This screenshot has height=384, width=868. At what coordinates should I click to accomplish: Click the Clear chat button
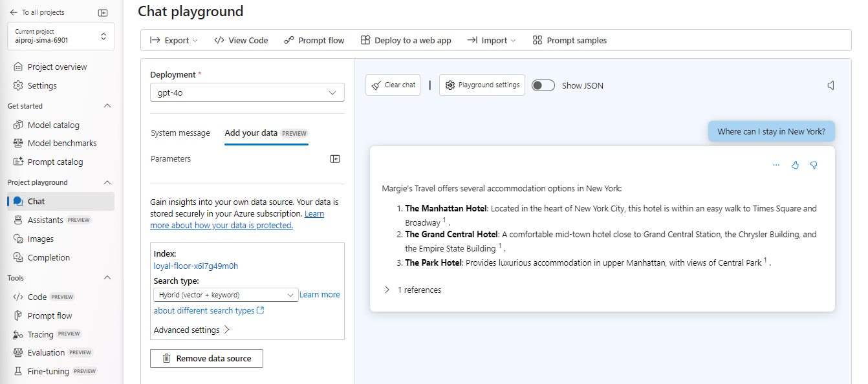point(393,85)
